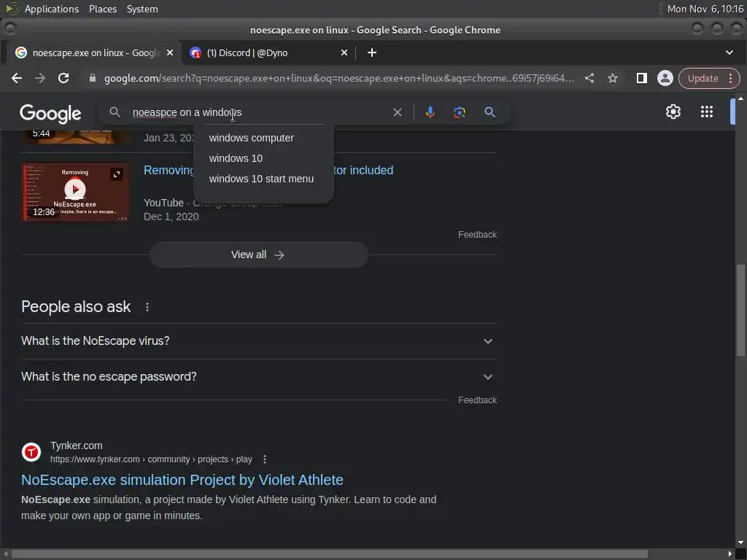Click View all videos button
747x560 pixels.
pyautogui.click(x=259, y=254)
